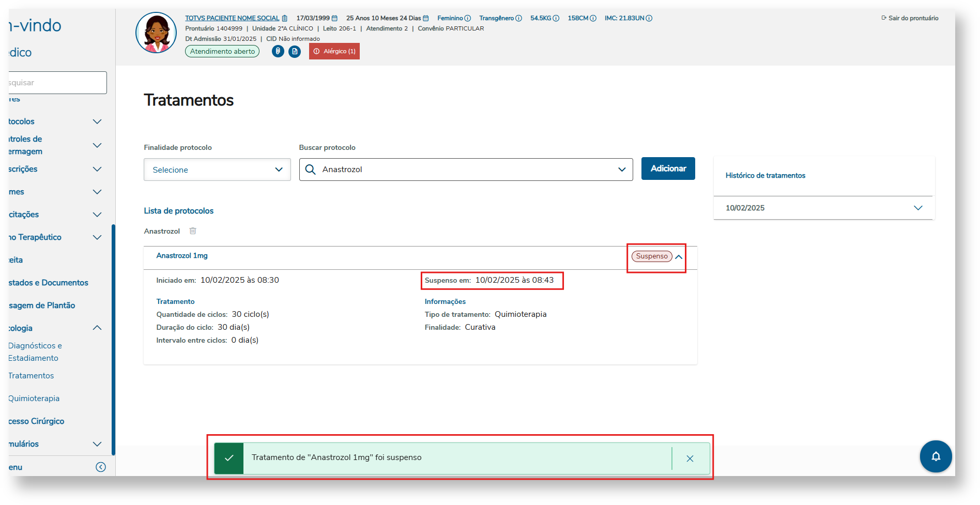980x505 pixels.
Task: Open the patient document icon beside the paperclip
Action: [x=295, y=51]
